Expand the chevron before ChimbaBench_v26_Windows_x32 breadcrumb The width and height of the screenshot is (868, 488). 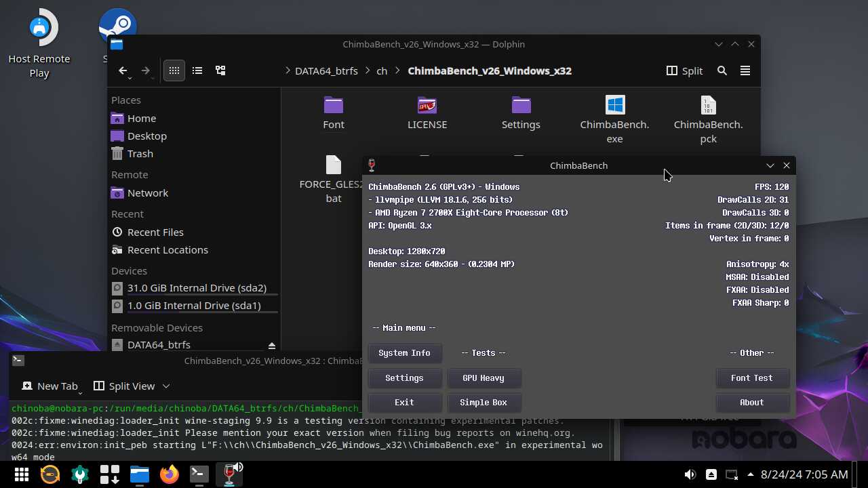(398, 70)
